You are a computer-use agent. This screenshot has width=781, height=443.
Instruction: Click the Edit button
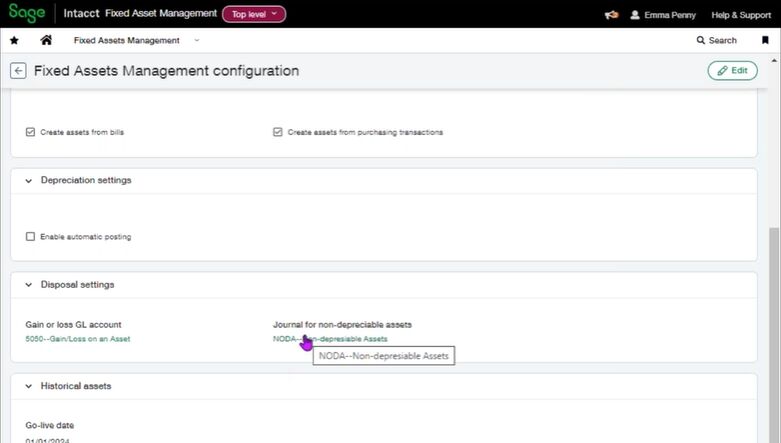tap(732, 71)
